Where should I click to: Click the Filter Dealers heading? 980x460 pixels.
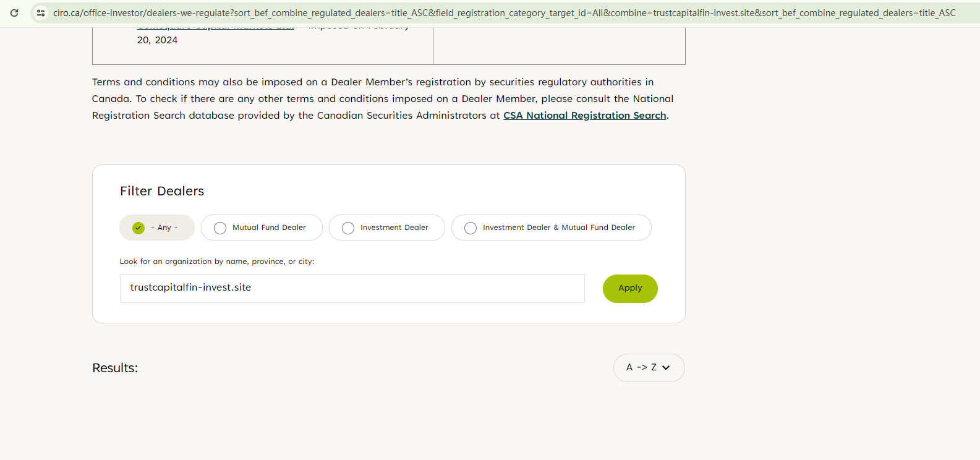(x=162, y=191)
